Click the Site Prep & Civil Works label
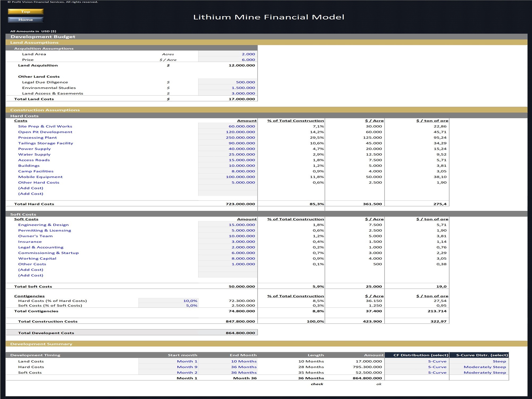 coord(45,126)
